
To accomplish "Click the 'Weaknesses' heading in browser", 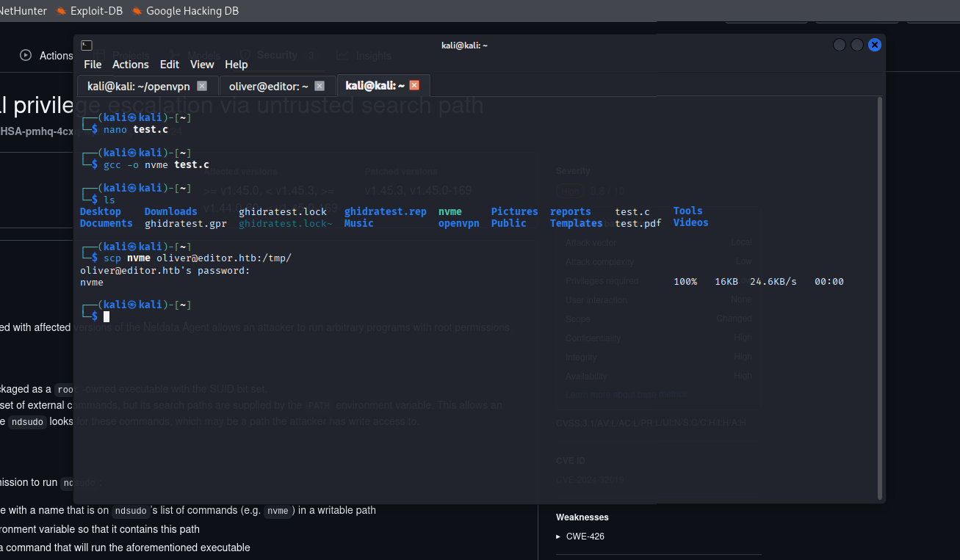I will [x=582, y=517].
